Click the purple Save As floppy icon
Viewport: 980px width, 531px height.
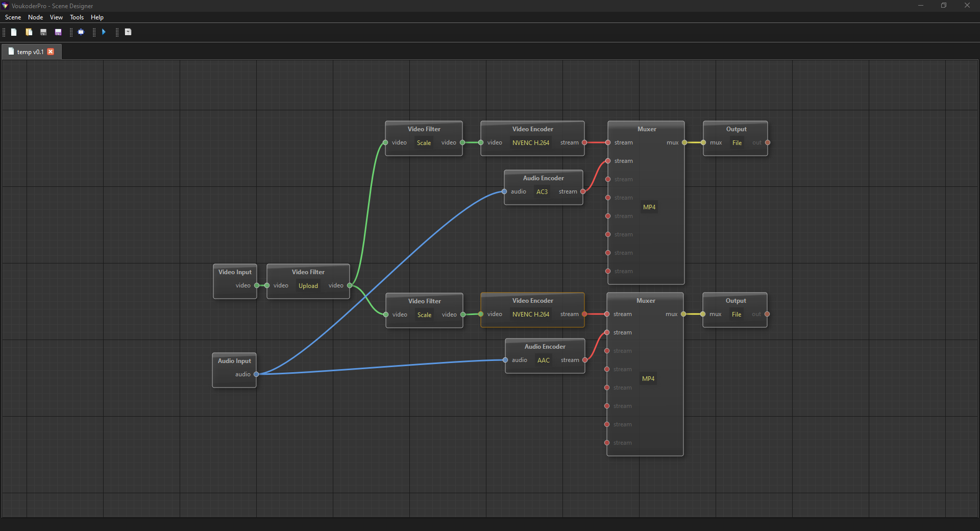58,32
